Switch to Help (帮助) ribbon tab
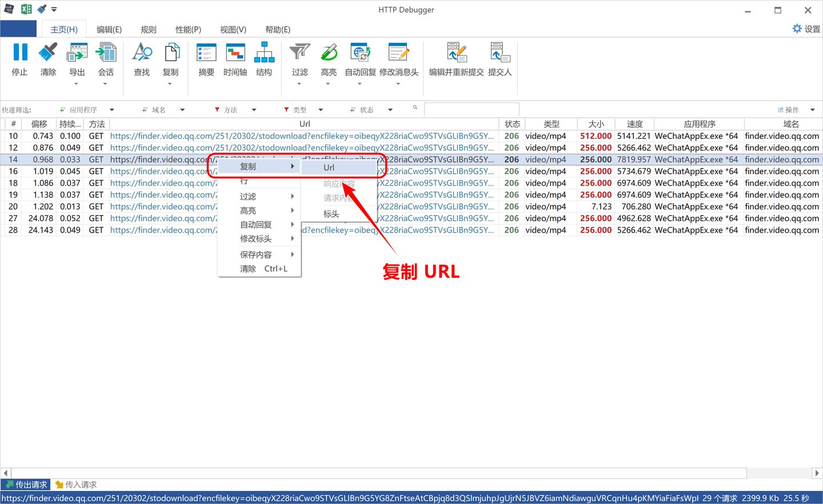 tap(278, 29)
